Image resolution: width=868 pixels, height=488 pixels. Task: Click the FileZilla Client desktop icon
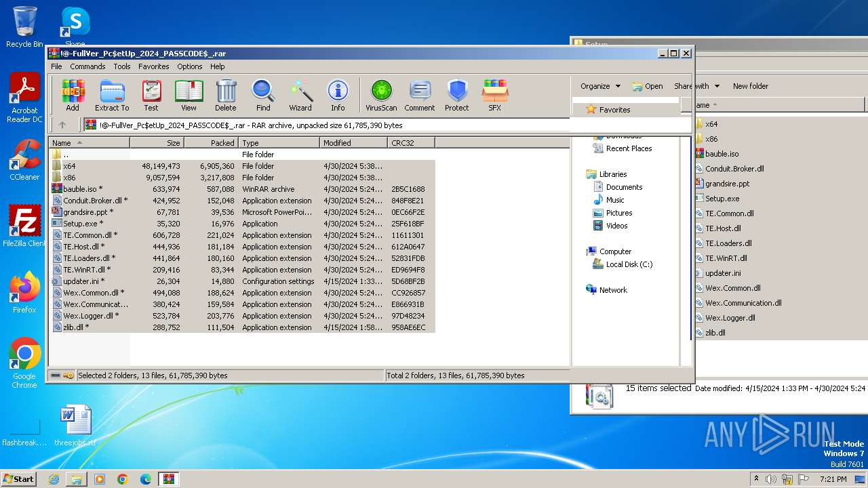pos(24,226)
